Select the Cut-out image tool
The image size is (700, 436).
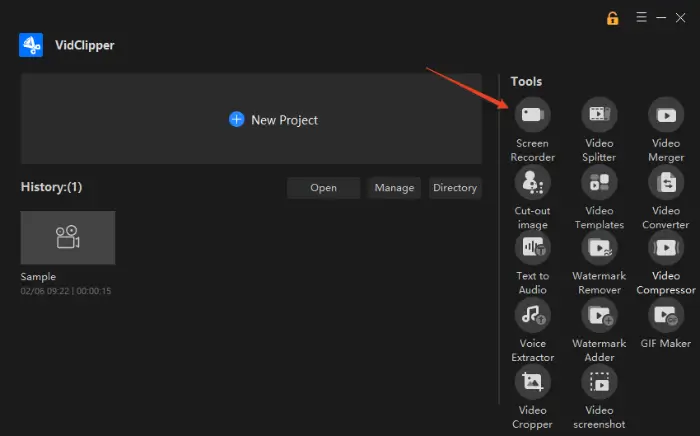532,182
